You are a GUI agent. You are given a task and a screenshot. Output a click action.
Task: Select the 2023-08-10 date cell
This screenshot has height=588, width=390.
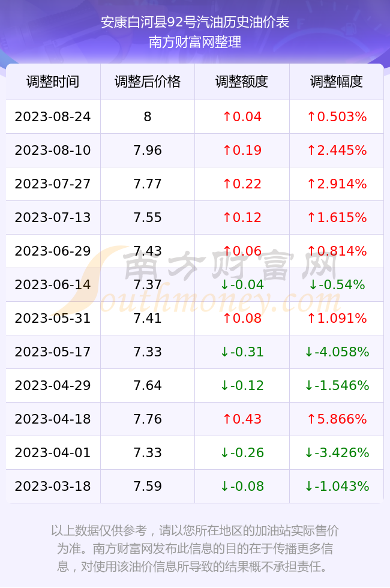(x=53, y=151)
